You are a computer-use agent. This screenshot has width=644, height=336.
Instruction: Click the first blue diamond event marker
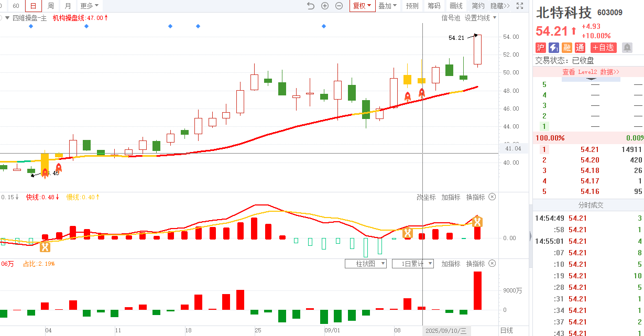pos(31,26)
